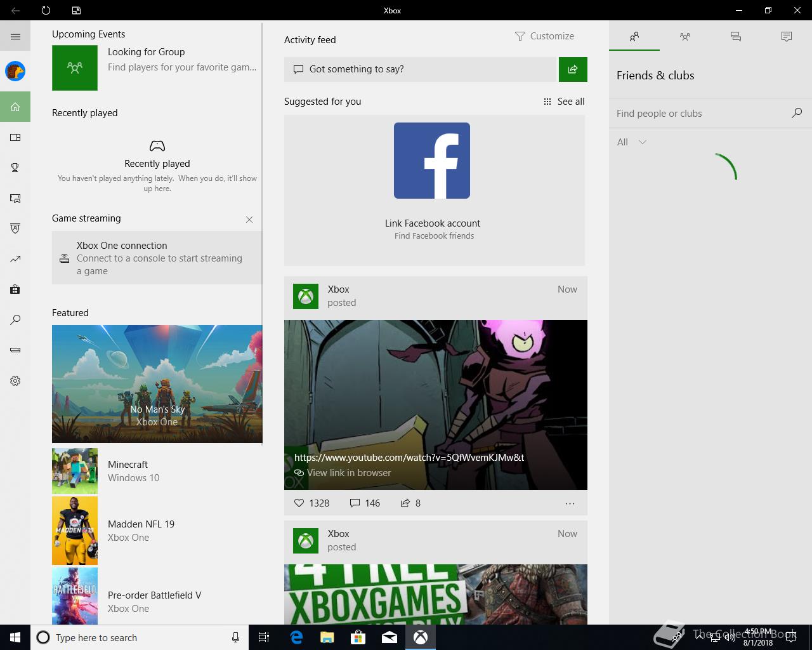The height and width of the screenshot is (650, 812).
Task: Open first Xbox post image
Action: (436, 405)
